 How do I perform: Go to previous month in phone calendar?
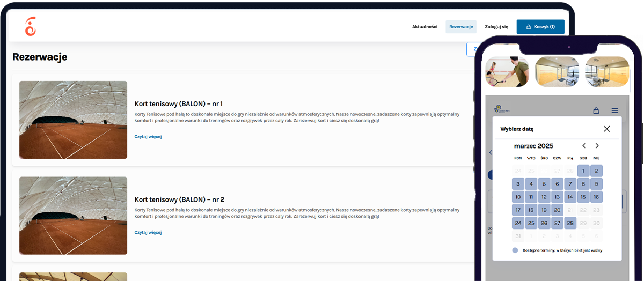pos(584,146)
